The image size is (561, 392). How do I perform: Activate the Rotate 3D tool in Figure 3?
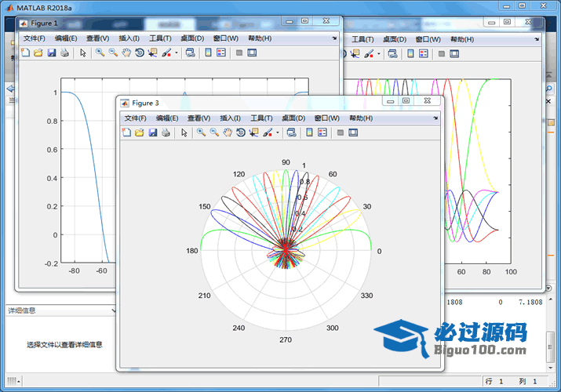(240, 132)
